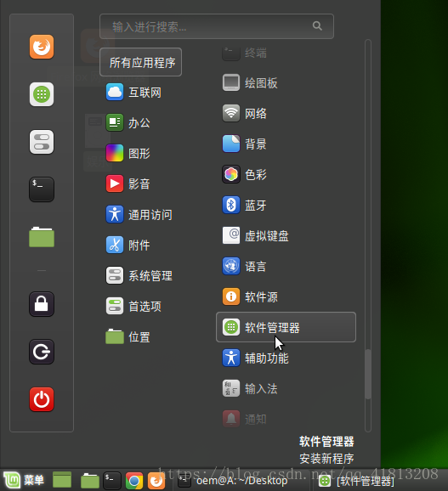Open the 办公 category
The image size is (448, 491).
click(128, 122)
